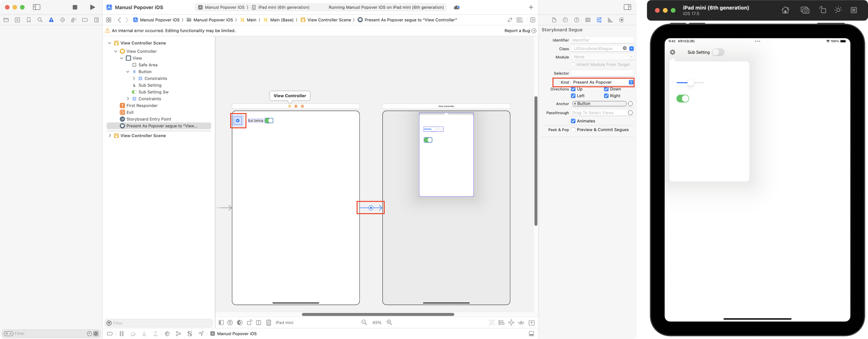Uncheck the Right direction checkbox

[606, 96]
